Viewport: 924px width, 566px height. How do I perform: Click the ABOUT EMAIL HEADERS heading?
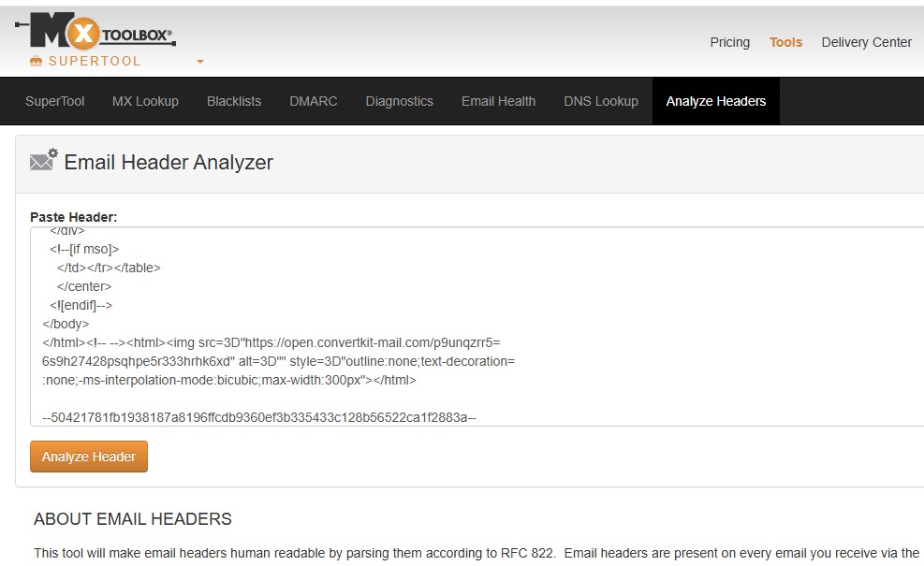click(x=133, y=519)
